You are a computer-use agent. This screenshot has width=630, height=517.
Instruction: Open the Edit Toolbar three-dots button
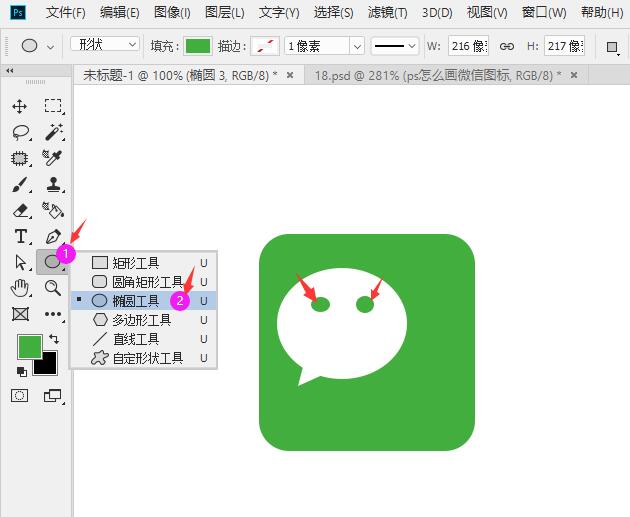53,314
